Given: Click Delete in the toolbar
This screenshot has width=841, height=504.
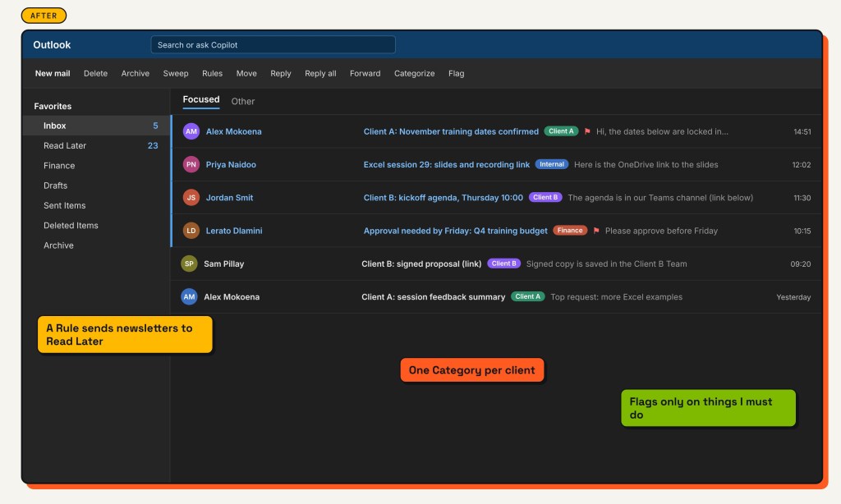Looking at the screenshot, I should [95, 73].
